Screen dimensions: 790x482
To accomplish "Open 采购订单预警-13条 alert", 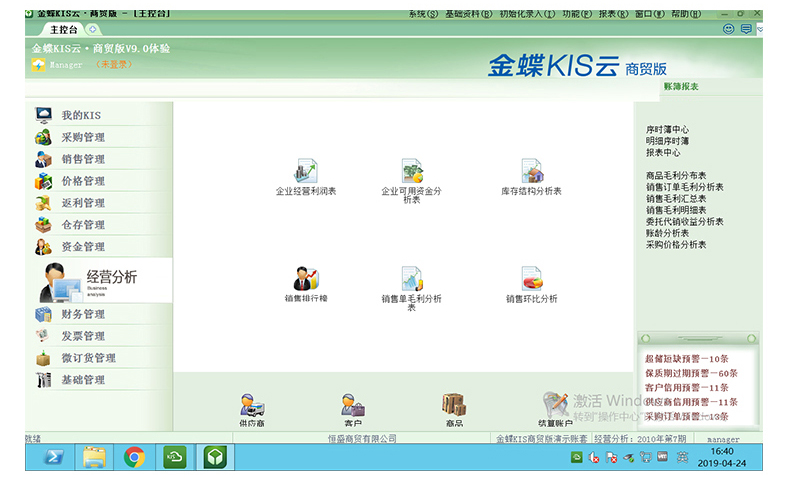I will tap(687, 417).
